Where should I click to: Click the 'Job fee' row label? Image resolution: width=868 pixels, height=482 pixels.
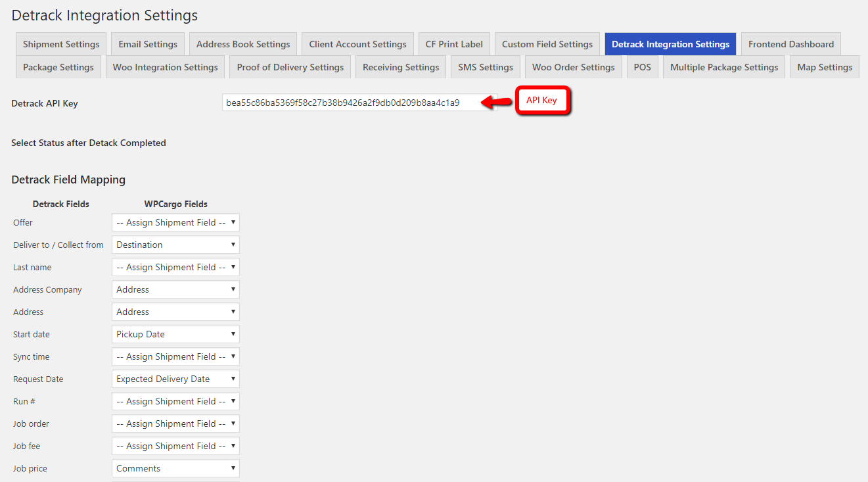click(26, 446)
